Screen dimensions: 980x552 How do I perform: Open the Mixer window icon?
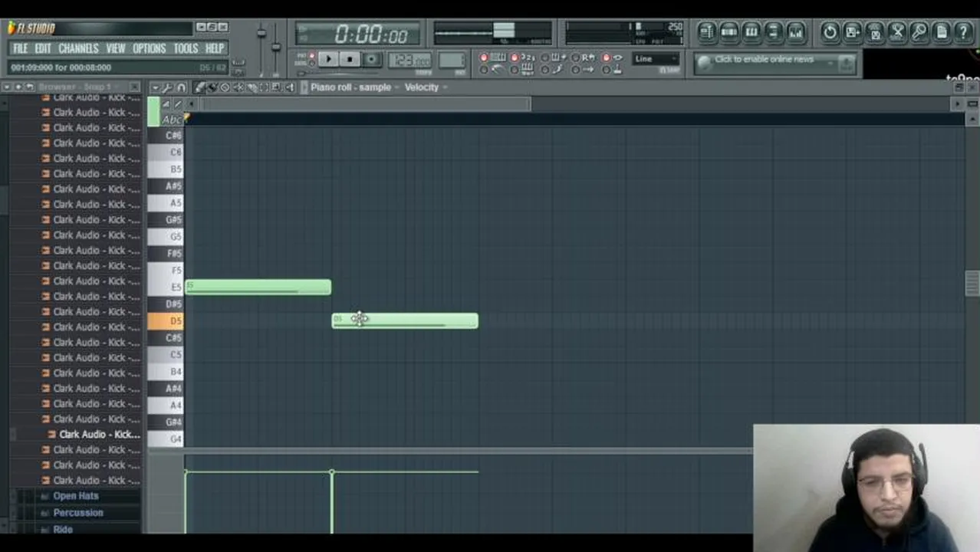[x=795, y=31]
